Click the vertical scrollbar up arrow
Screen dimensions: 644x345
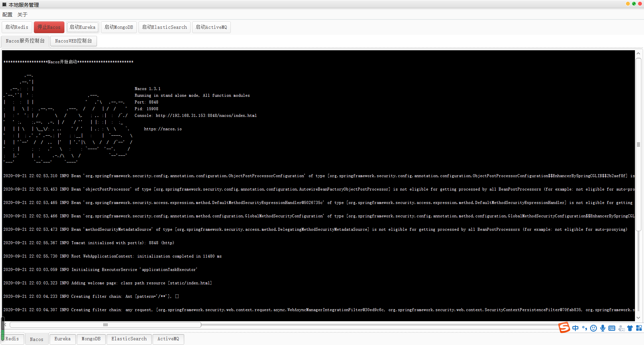point(639,54)
